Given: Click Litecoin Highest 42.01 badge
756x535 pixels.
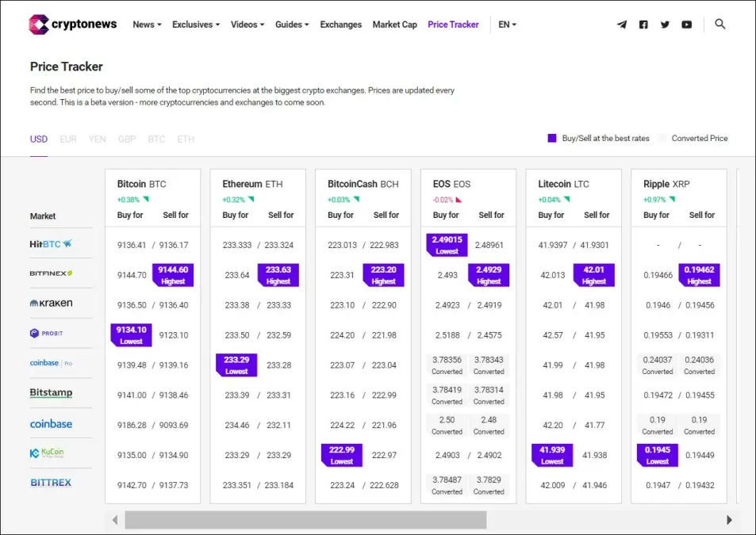Looking at the screenshot, I should 594,275.
